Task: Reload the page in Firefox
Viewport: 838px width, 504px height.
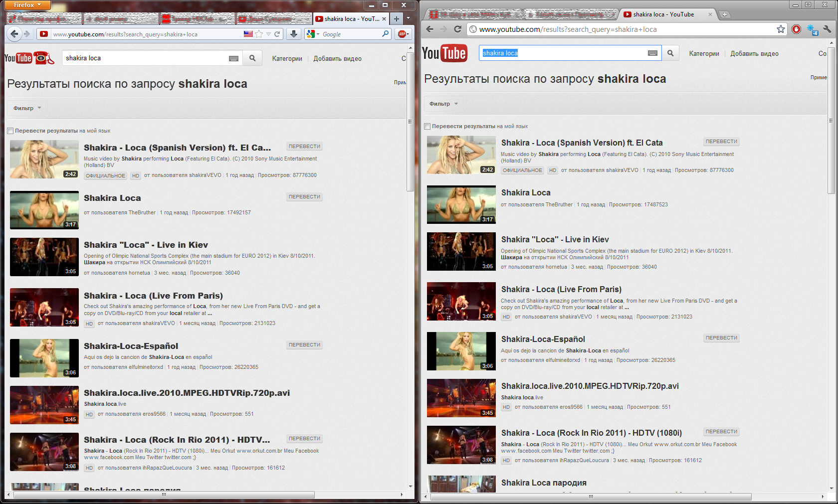Action: coord(277,34)
